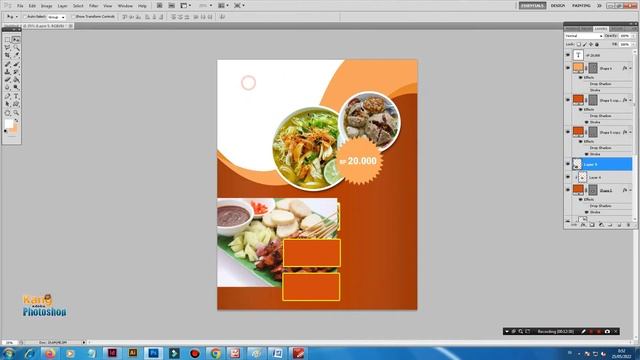Select the Dodge tool
This screenshot has height=360, width=640.
(x=16, y=87)
